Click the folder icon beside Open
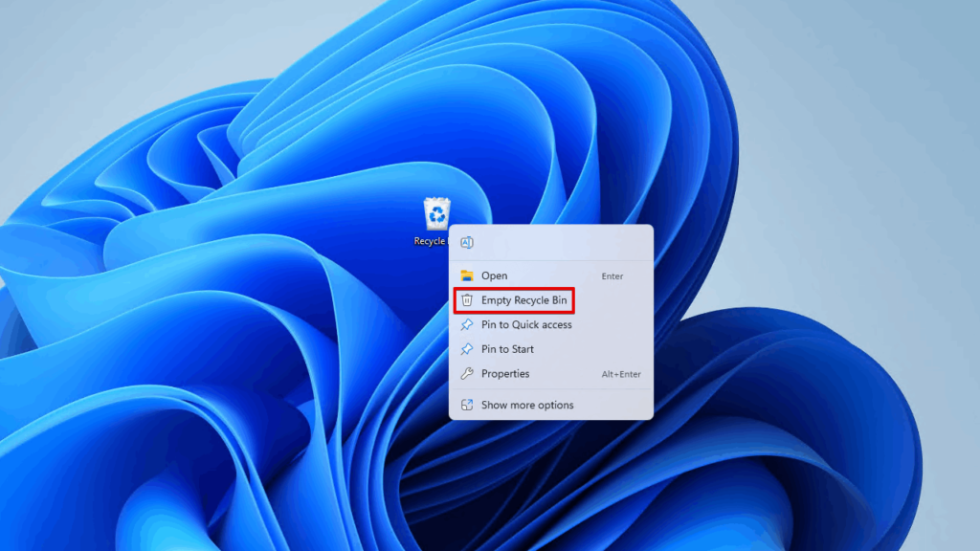This screenshot has height=551, width=980. (x=467, y=275)
